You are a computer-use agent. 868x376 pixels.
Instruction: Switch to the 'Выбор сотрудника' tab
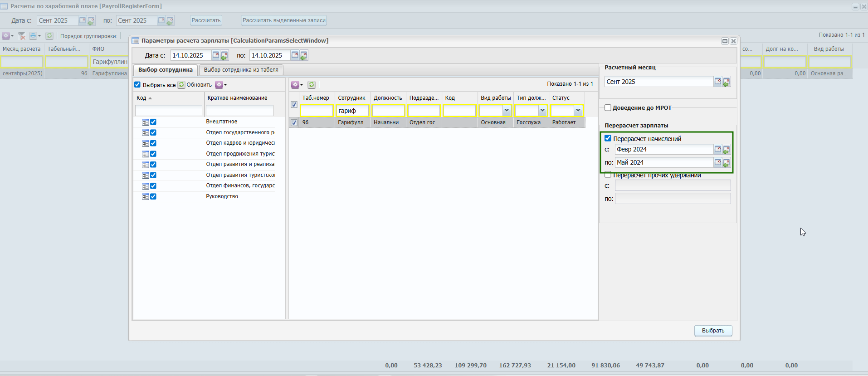[166, 70]
